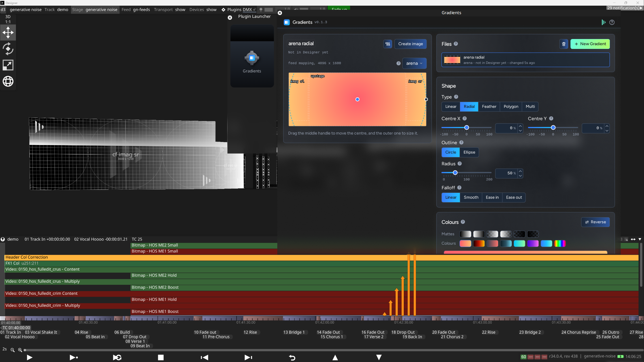Click the zoom in magnifier on timeline
Screen dimensions: 644x362
[20, 350]
